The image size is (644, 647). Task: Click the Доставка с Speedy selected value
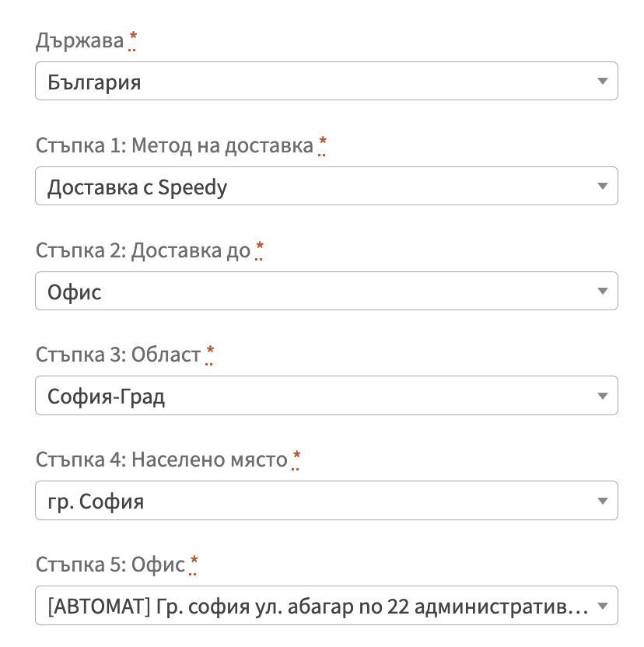tap(138, 186)
